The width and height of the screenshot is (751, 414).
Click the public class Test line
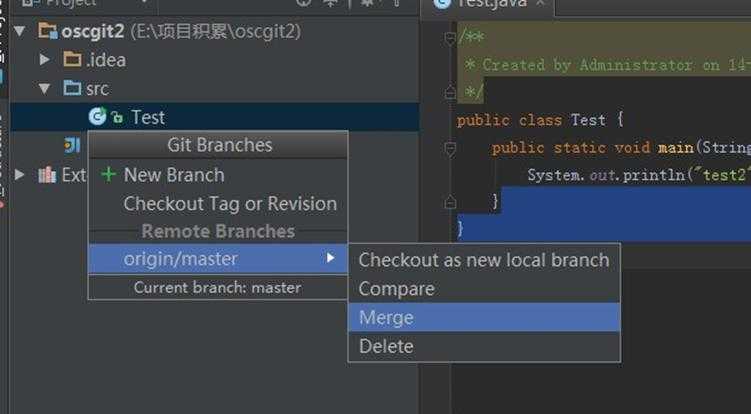[x=540, y=120]
